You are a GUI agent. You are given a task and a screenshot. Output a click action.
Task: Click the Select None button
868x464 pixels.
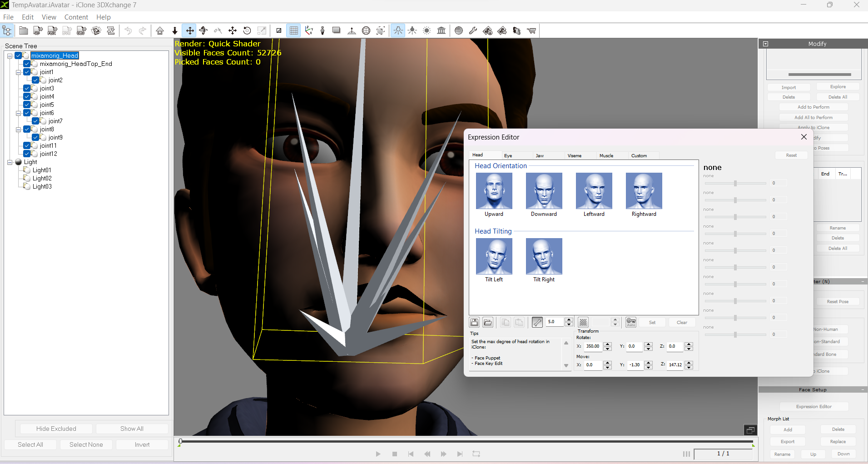coord(86,444)
